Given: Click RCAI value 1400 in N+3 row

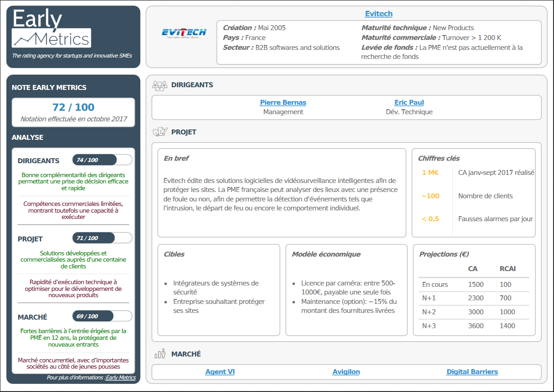Looking at the screenshot, I should click(507, 326).
